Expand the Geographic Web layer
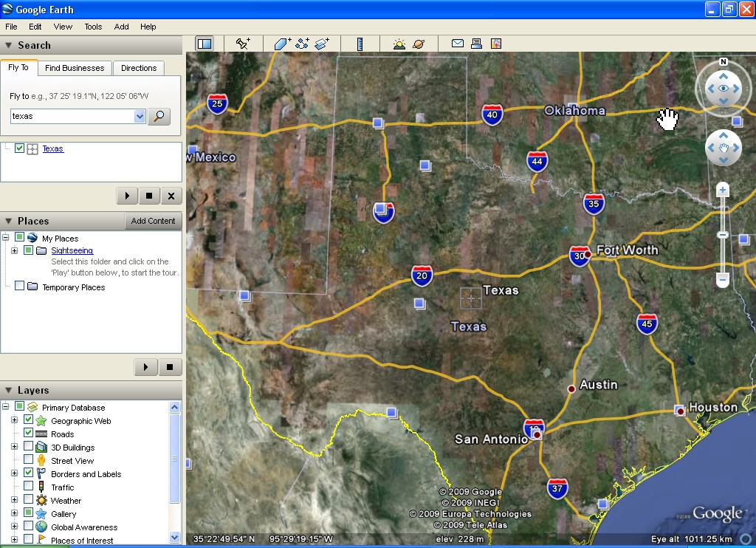Viewport: 756px width, 548px height. pyautogui.click(x=15, y=420)
